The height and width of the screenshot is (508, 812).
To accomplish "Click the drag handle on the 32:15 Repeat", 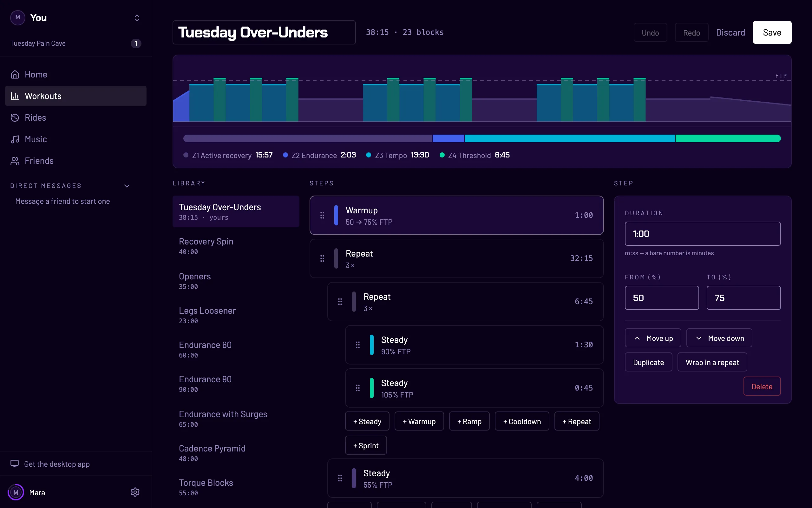I will point(322,258).
